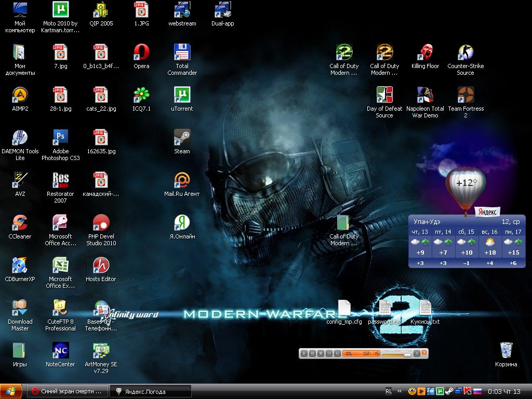Pause playback in the mini player
Image resolution: width=532 pixels, height=399 pixels.
[x=313, y=354]
